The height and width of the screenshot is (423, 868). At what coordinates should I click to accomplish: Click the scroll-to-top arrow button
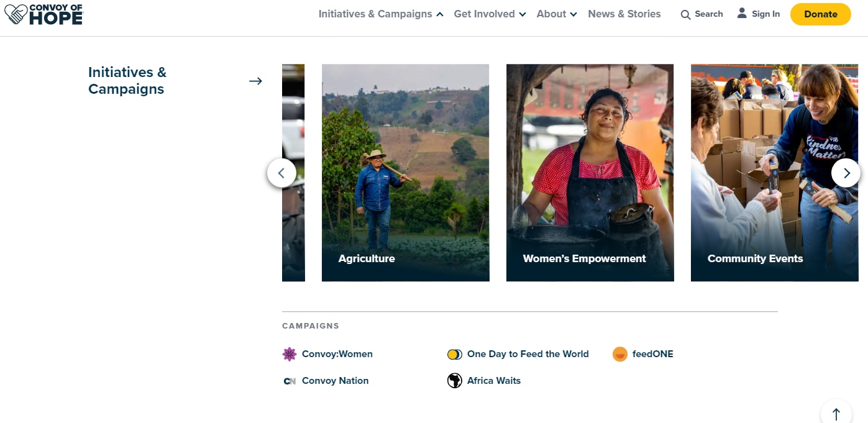(836, 414)
